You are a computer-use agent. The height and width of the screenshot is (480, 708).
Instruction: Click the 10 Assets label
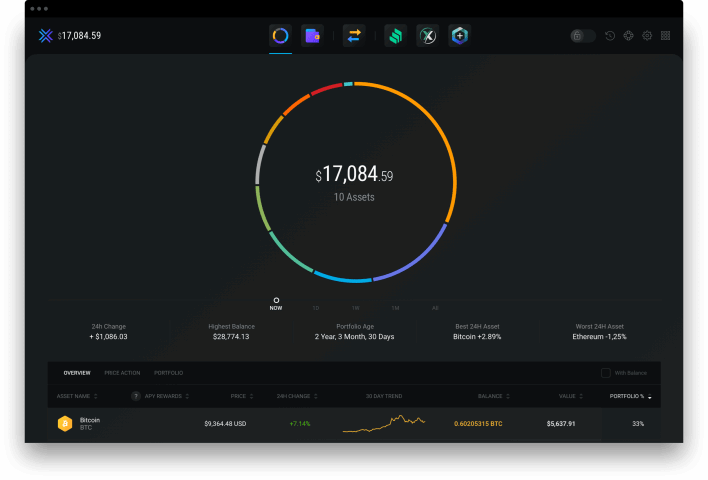click(354, 197)
